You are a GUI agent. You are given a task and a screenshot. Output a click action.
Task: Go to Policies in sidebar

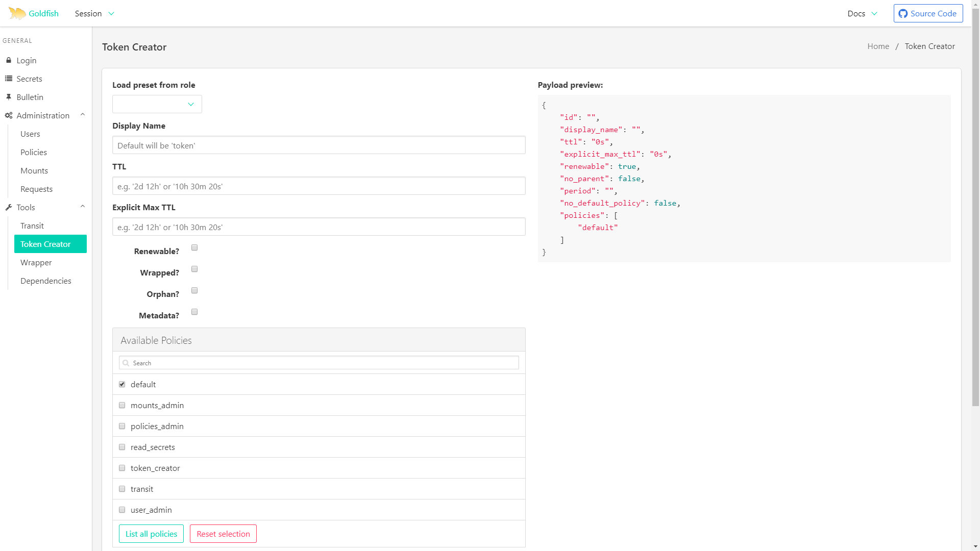[x=34, y=152]
